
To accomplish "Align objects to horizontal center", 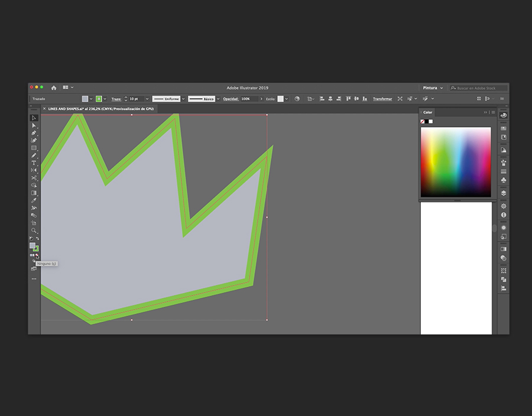I will pyautogui.click(x=330, y=99).
